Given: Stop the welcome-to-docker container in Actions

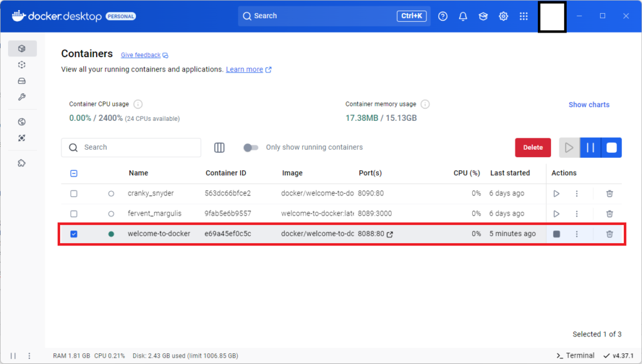Looking at the screenshot, I should (x=557, y=234).
